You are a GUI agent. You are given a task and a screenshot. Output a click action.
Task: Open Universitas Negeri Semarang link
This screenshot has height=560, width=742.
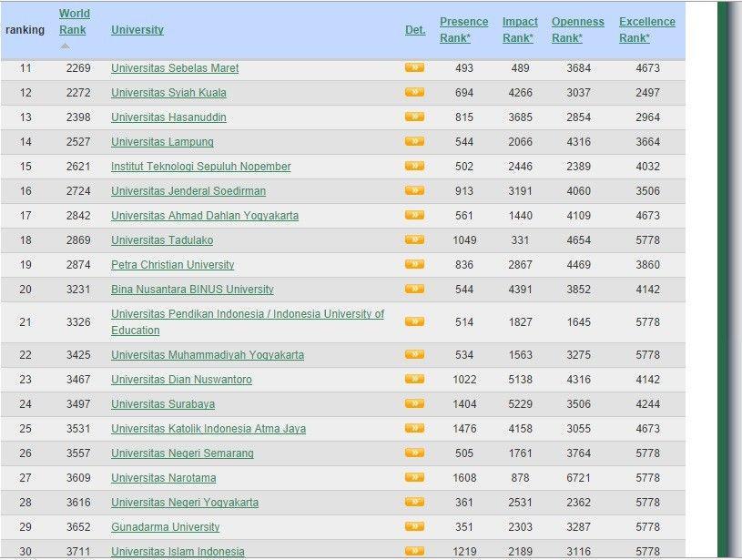[182, 453]
